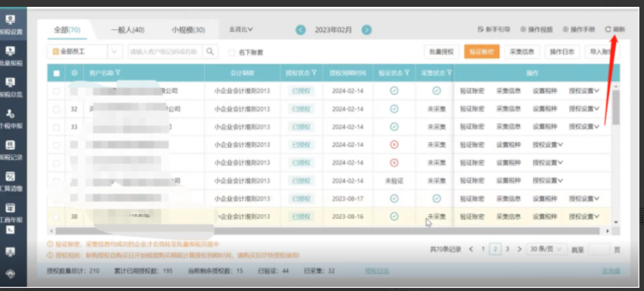Open 报税设置 in the left sidebar
The image size is (644, 291).
pos(11,24)
